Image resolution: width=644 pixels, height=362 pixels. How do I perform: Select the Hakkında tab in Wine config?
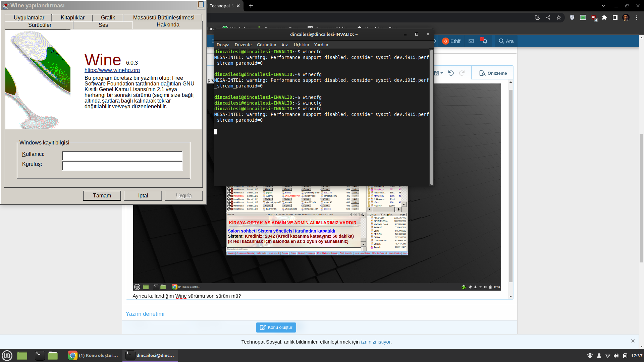(168, 25)
